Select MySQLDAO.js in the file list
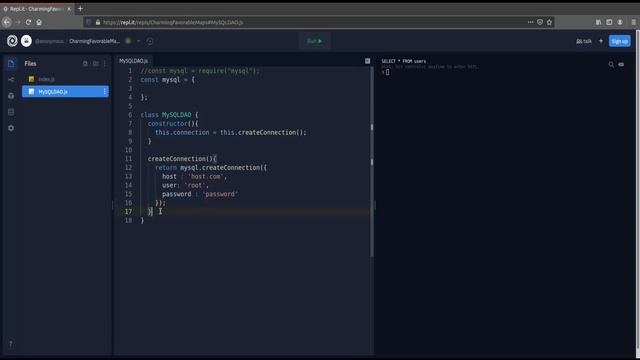The image size is (640, 360). coord(65,92)
